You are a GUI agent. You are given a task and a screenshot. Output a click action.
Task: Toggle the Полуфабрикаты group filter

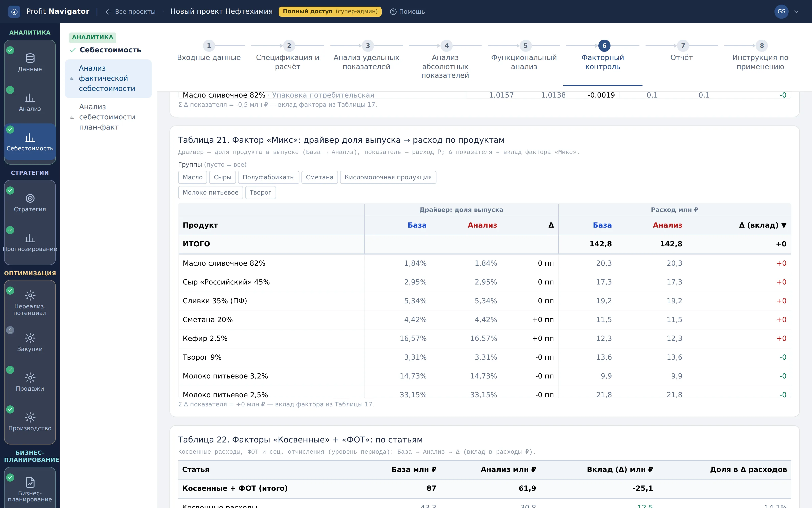click(268, 177)
